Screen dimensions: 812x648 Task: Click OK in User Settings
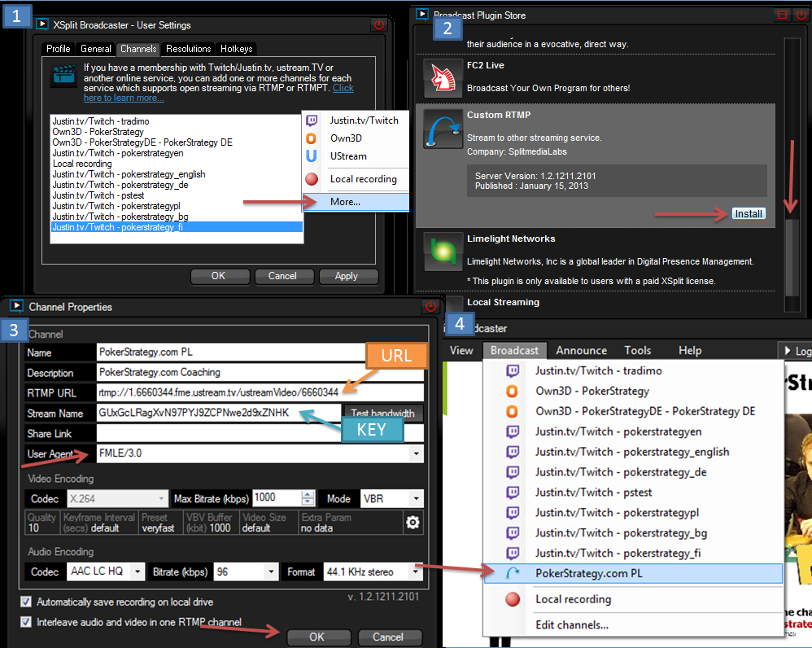[219, 276]
